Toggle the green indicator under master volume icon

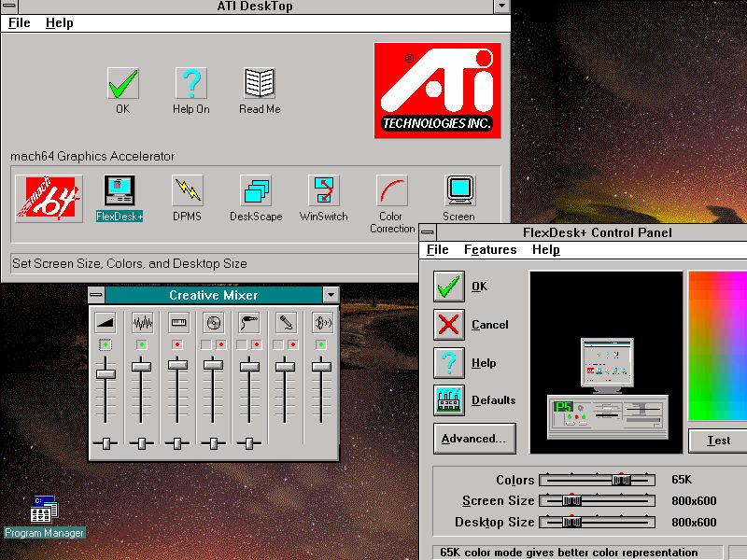coord(106,344)
